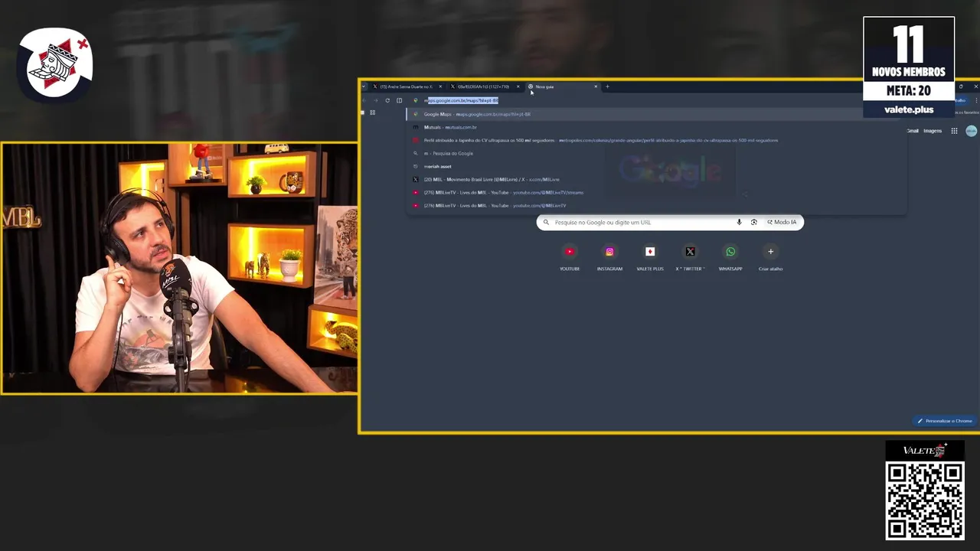Click the Criar atalho plus icon

771,252
